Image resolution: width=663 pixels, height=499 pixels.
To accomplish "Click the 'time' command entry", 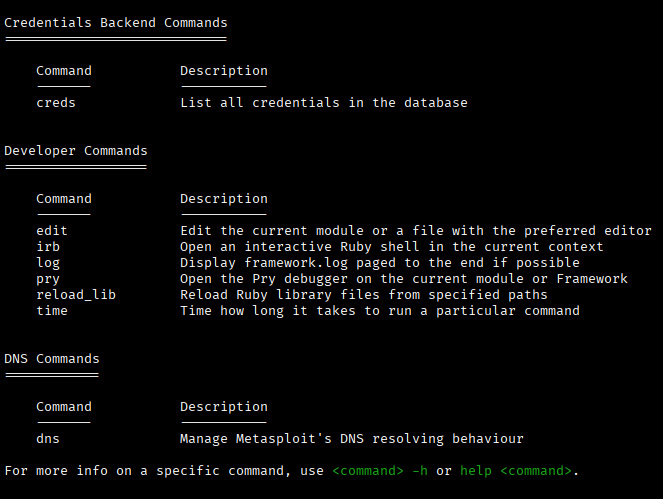I will click(52, 311).
